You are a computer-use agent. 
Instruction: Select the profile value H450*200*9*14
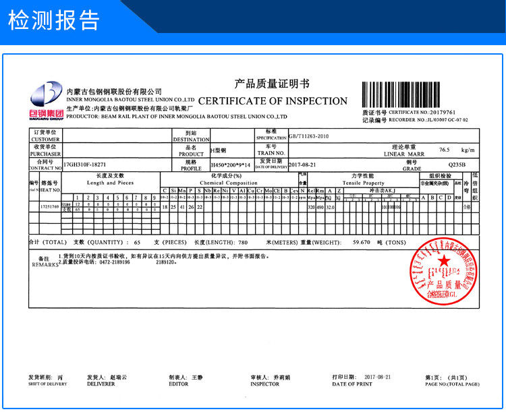point(230,164)
